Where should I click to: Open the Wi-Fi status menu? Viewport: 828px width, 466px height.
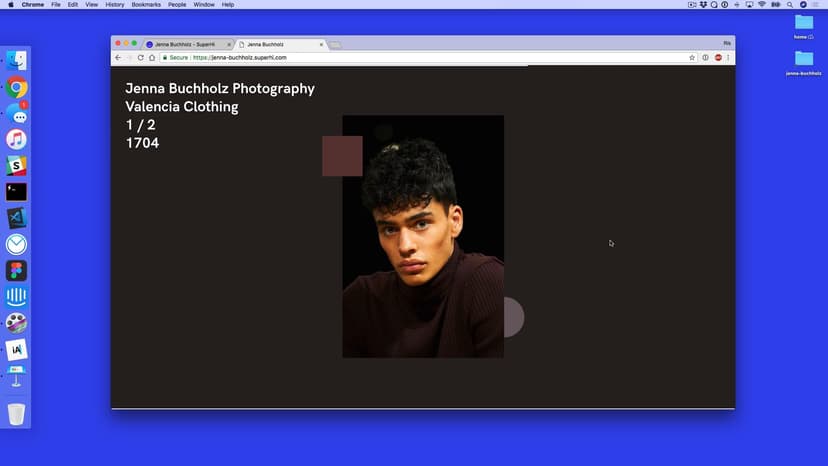[761, 5]
